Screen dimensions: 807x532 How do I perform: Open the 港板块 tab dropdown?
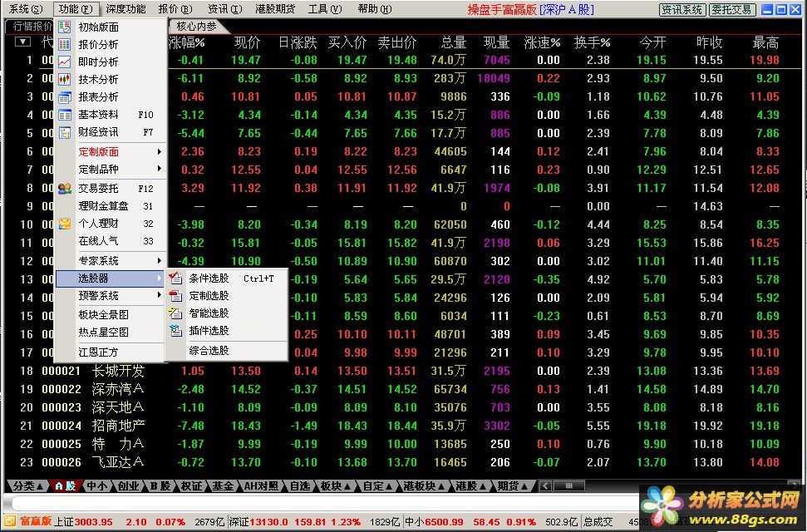pyautogui.click(x=440, y=485)
